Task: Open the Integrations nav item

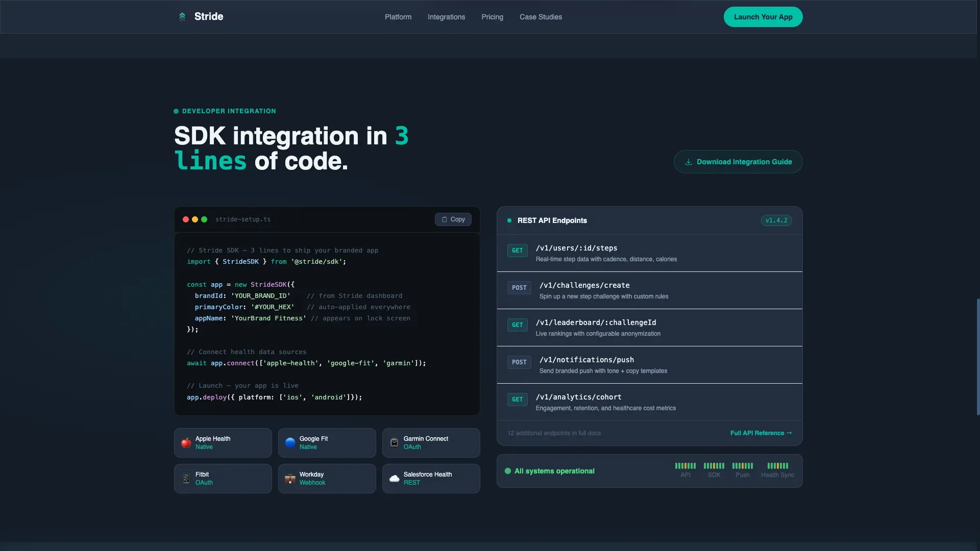Action: click(x=446, y=17)
